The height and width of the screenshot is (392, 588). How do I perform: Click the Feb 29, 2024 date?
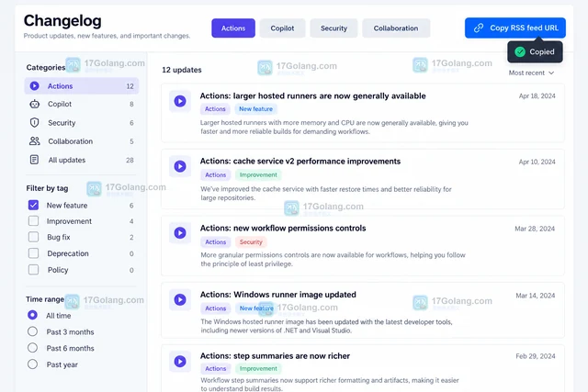(536, 356)
